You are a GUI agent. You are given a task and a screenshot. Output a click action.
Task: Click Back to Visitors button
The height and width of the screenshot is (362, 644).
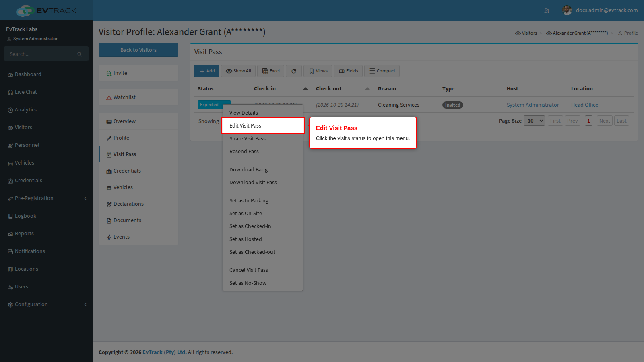138,50
